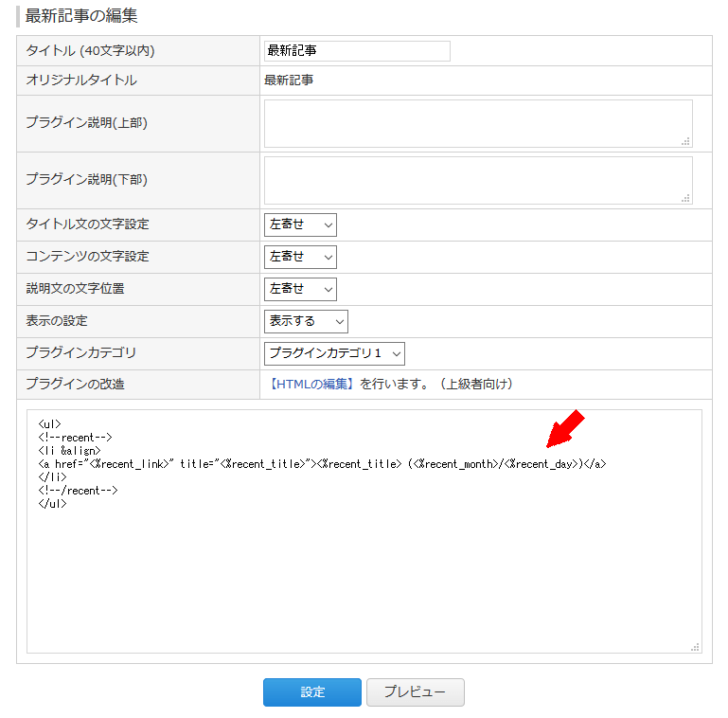The width and height of the screenshot is (728, 718).
Task: Click the プラグイン説明(下部) text area
Action: (x=478, y=180)
